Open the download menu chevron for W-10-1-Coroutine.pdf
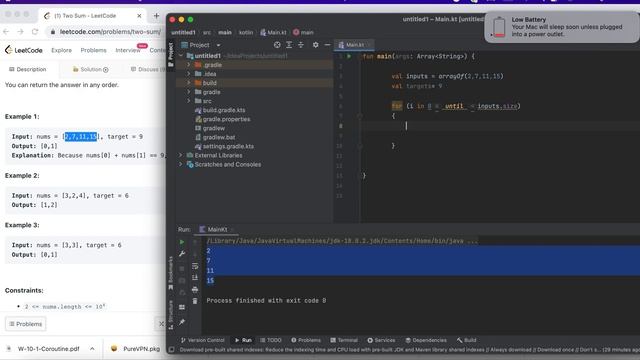This screenshot has height=360, width=640. (92, 349)
